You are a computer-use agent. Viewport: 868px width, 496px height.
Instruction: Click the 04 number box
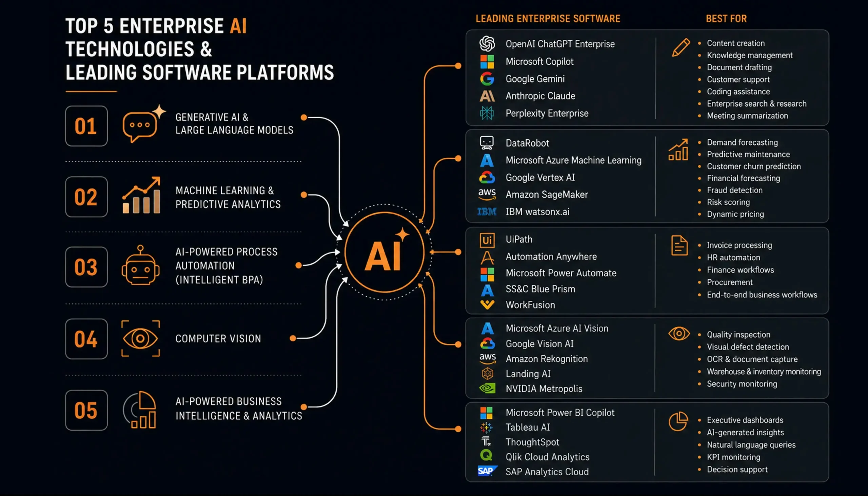point(86,339)
